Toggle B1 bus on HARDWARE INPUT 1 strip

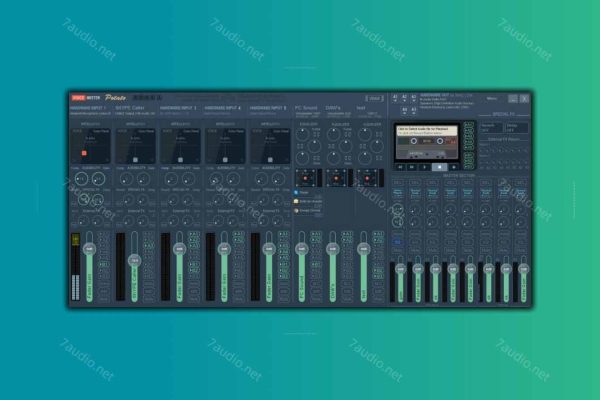tap(103, 264)
